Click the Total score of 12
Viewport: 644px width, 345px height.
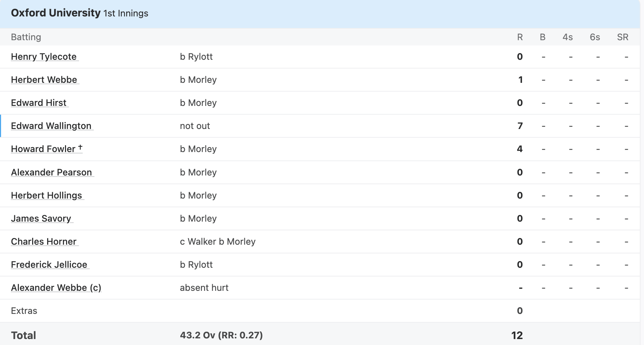(x=517, y=335)
